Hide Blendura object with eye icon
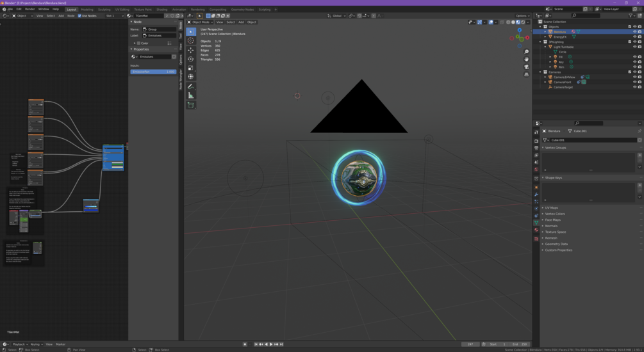 pos(634,31)
